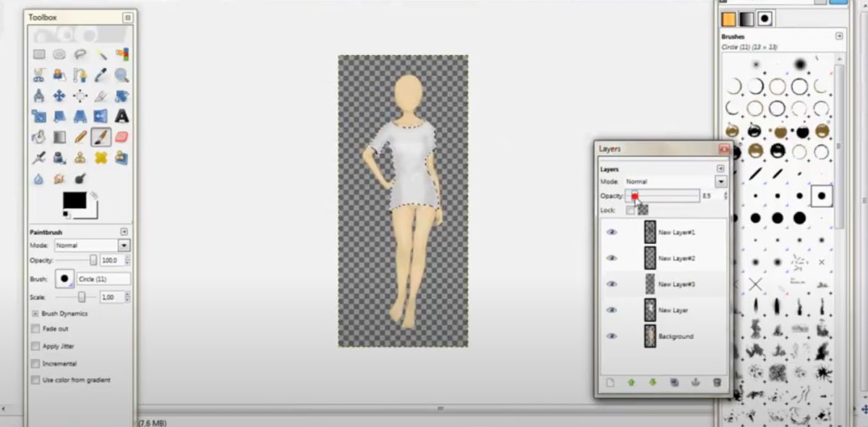Activate the Zoom magnifier tool
The width and height of the screenshot is (868, 427).
click(122, 75)
